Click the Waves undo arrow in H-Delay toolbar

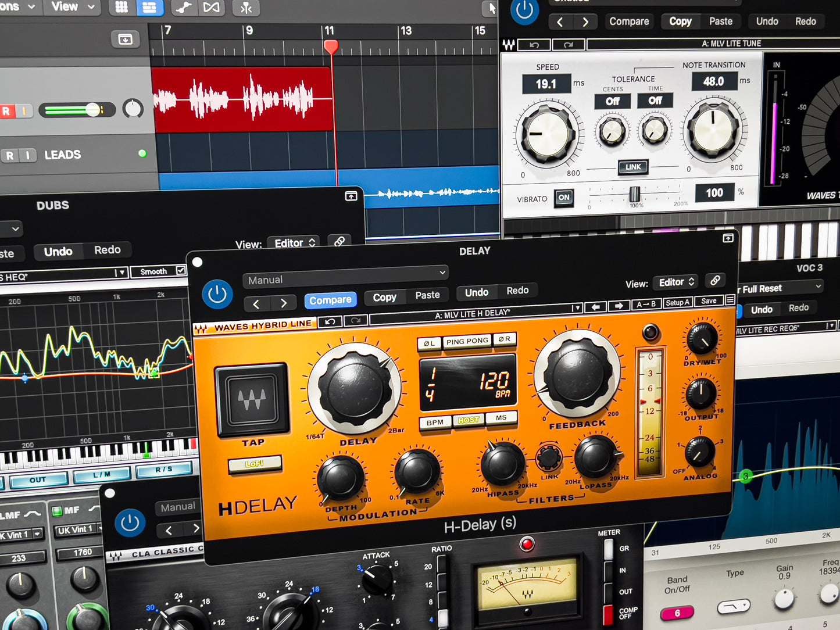click(x=330, y=321)
